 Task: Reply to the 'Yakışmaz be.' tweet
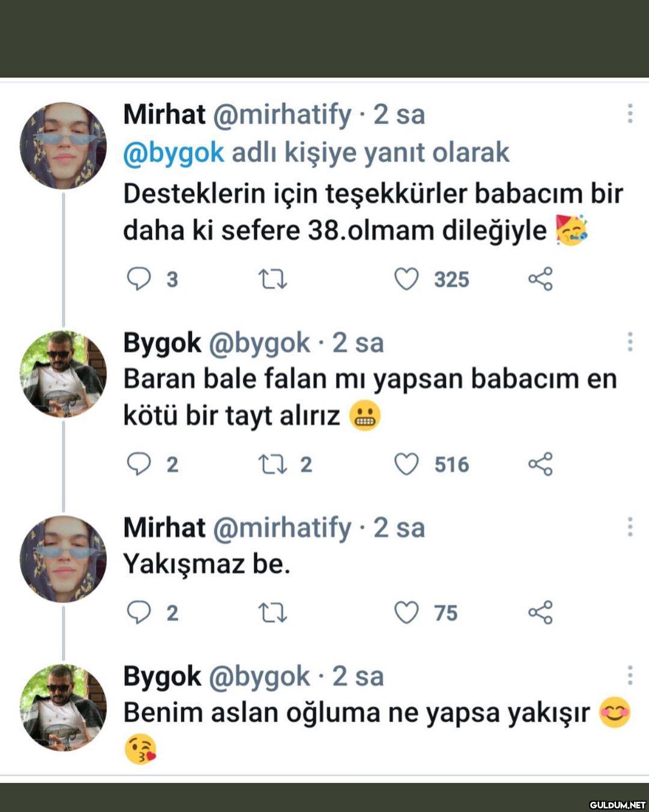point(139,613)
